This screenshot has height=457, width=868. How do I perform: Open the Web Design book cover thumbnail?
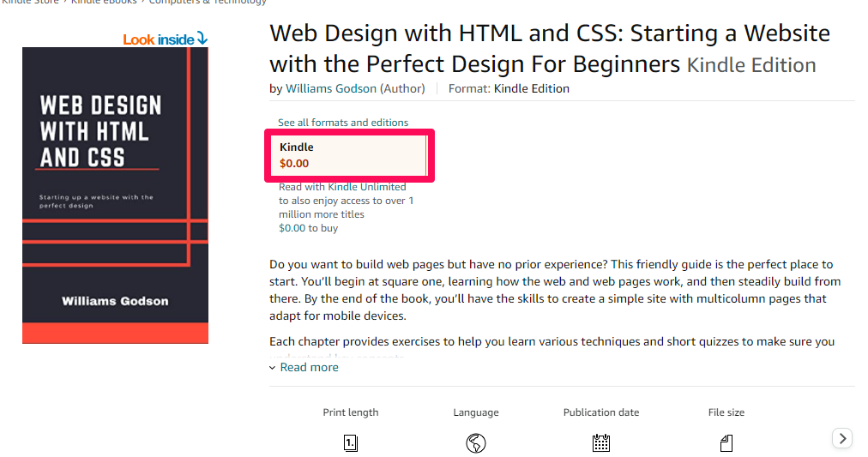click(x=115, y=195)
